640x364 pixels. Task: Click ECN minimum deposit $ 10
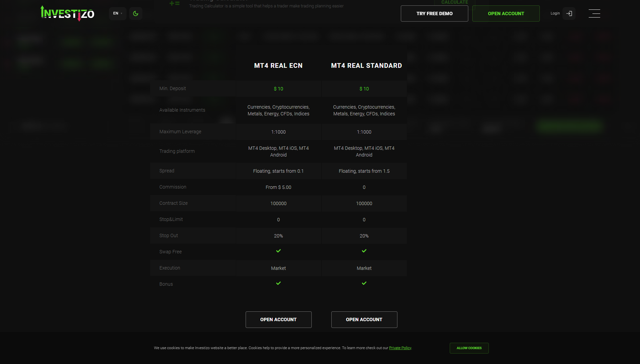[279, 89]
